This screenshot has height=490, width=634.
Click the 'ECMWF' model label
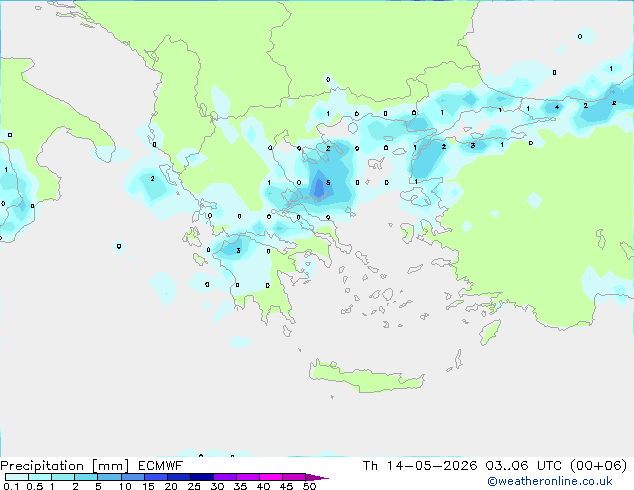pos(161,466)
